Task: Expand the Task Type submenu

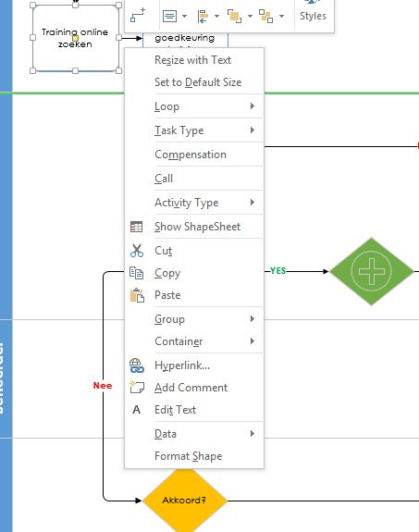Action: click(x=194, y=130)
